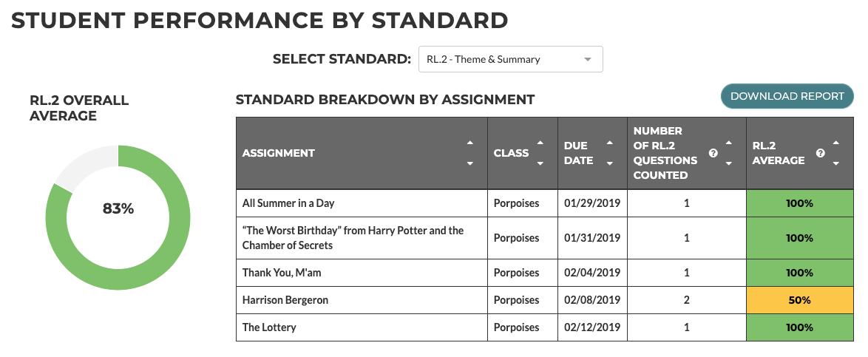This screenshot has width=868, height=357.
Task: Click the Assignment column header
Action: click(x=279, y=153)
